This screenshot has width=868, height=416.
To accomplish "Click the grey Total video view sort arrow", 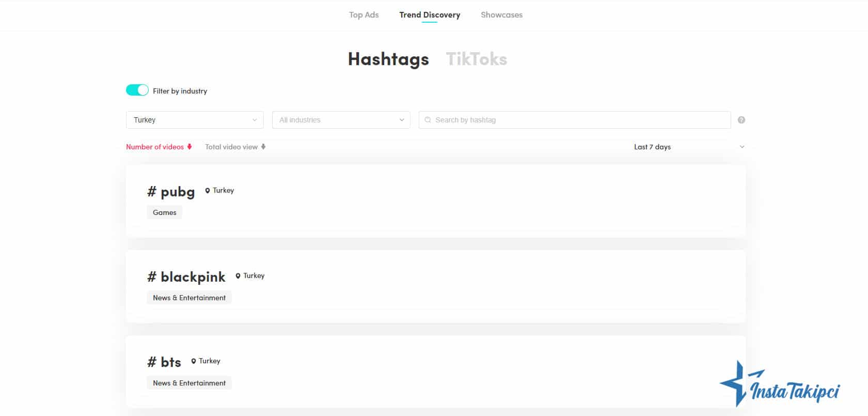I will click(263, 147).
